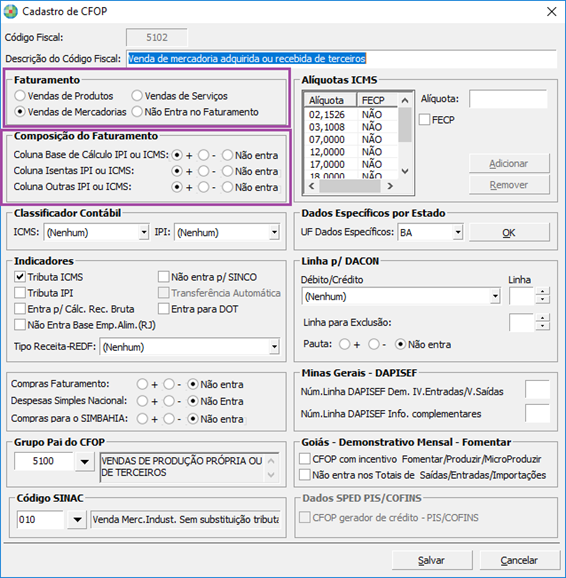Set Despesas Simples Nacional to minus
The height and width of the screenshot is (578, 566).
[169, 401]
